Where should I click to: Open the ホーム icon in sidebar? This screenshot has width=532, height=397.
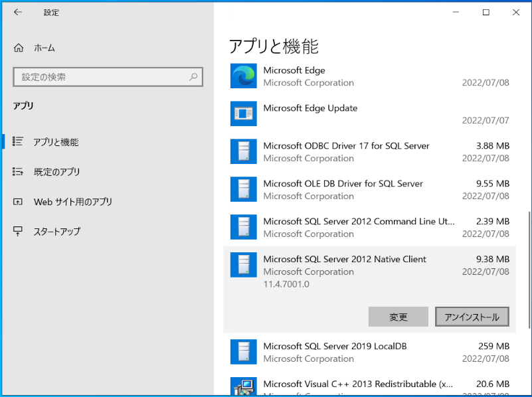(19, 48)
